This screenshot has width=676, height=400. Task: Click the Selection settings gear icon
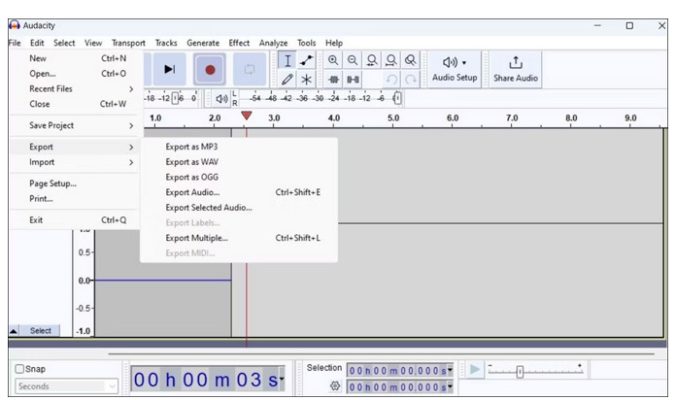click(335, 386)
